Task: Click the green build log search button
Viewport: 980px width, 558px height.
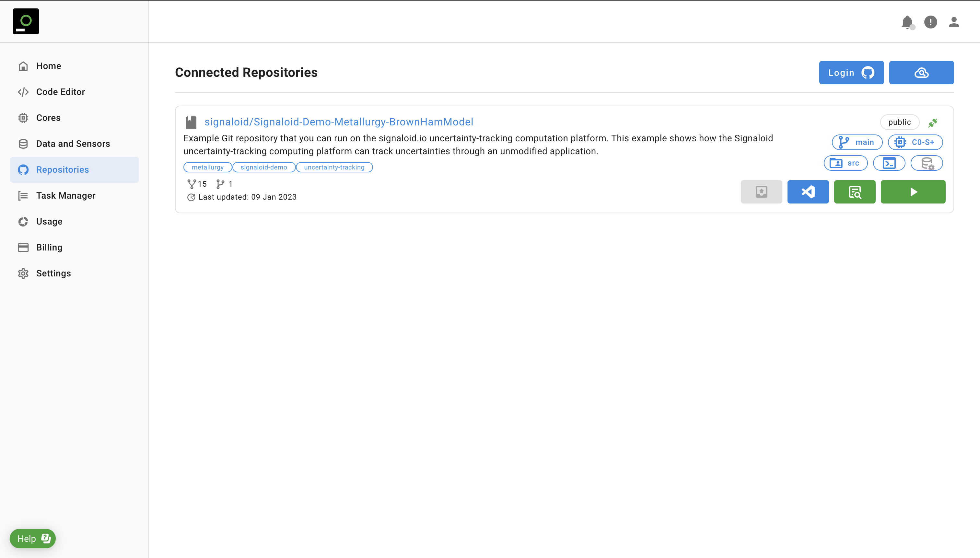Action: point(855,192)
